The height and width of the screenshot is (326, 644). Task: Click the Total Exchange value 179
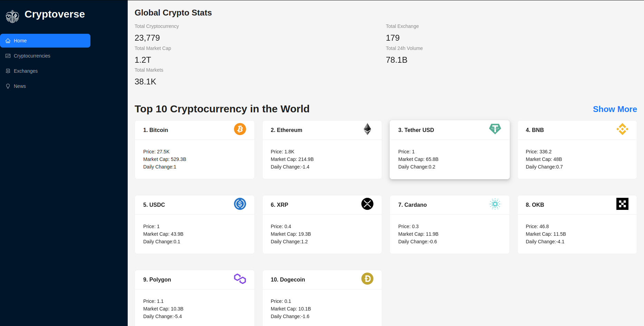pos(393,38)
